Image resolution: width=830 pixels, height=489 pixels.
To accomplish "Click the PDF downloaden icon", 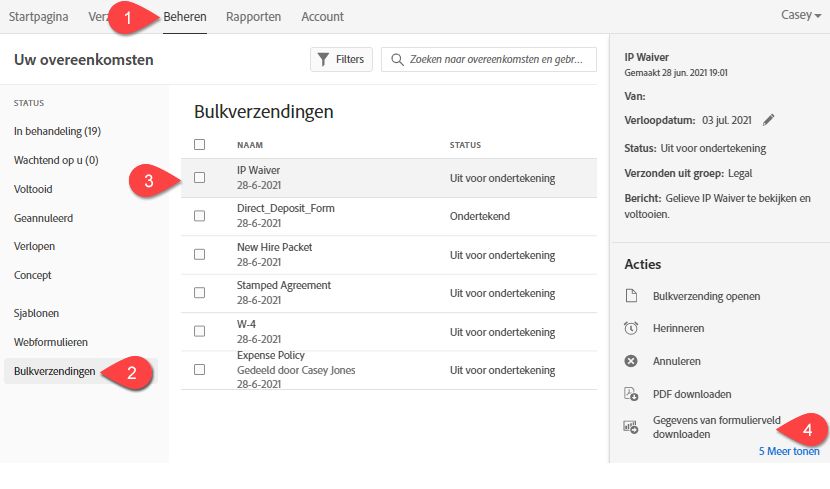I will (631, 394).
